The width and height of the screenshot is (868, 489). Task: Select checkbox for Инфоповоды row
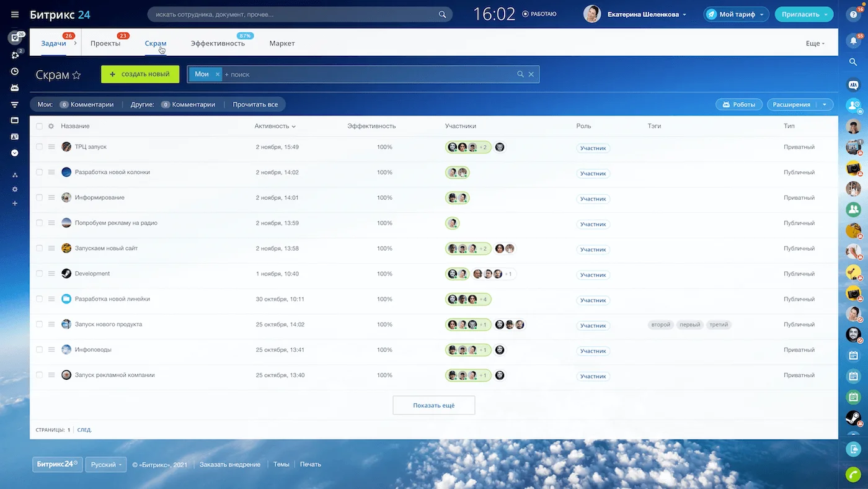tap(39, 350)
